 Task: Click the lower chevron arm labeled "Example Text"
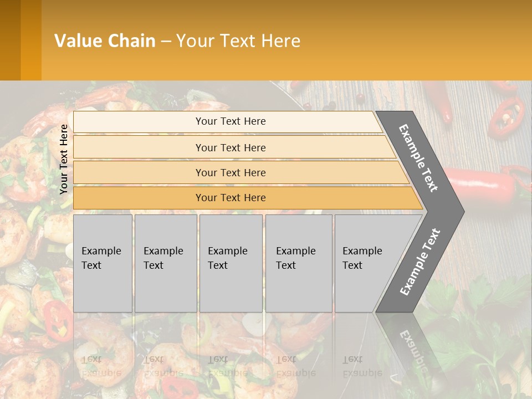(420, 262)
